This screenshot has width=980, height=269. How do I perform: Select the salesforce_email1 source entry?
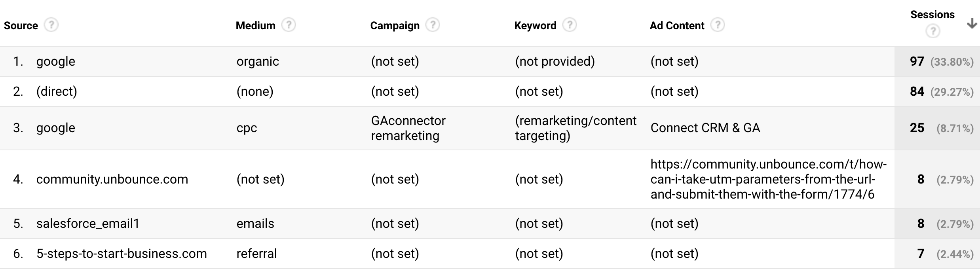pos(88,224)
